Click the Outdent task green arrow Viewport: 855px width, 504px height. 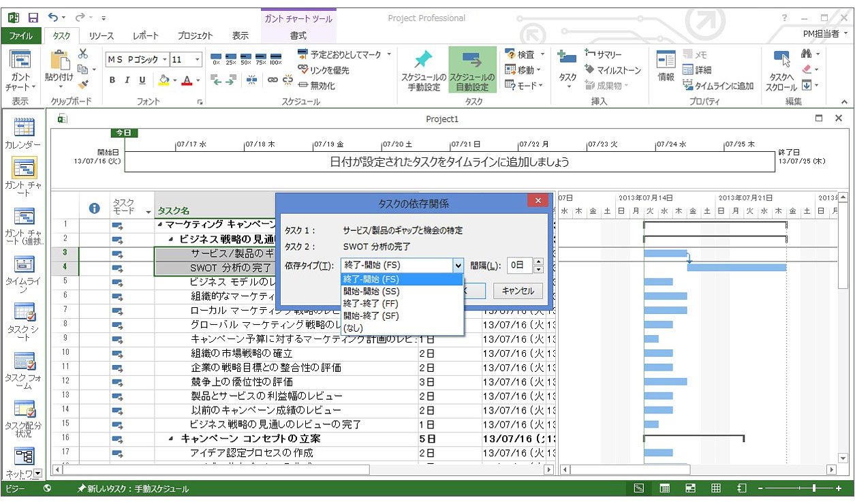pyautogui.click(x=217, y=79)
